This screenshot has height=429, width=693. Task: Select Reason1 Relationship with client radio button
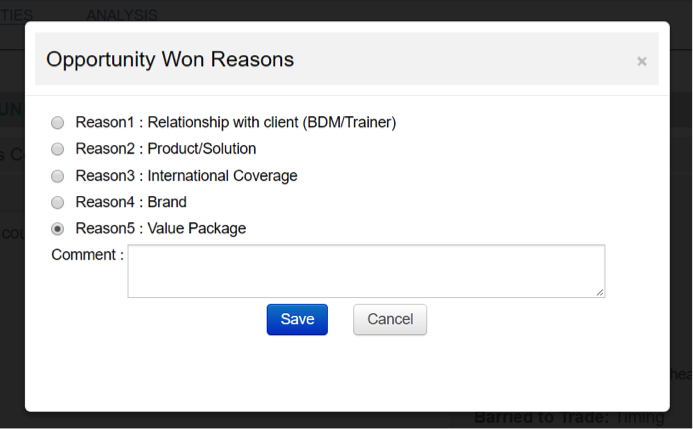[x=57, y=123]
